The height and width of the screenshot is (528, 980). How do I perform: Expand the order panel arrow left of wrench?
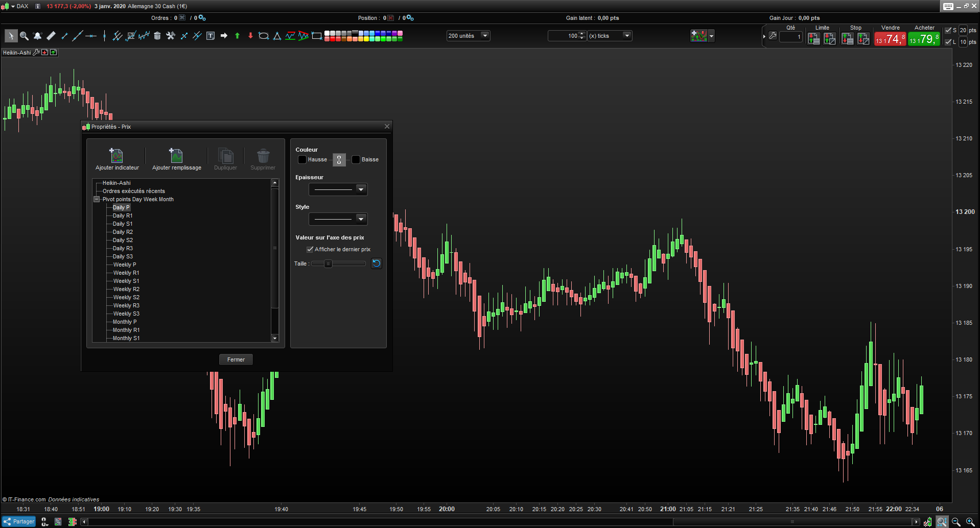point(764,36)
